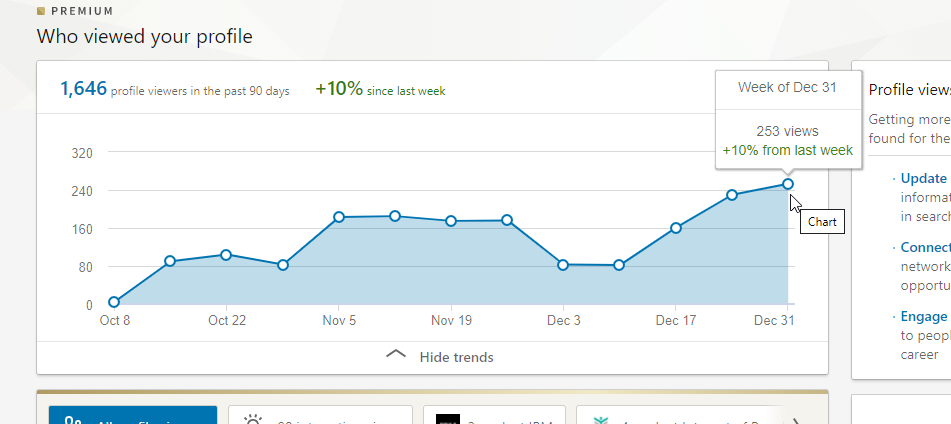
Task: Click the next arrow in viewer carousel
Action: tap(796, 420)
